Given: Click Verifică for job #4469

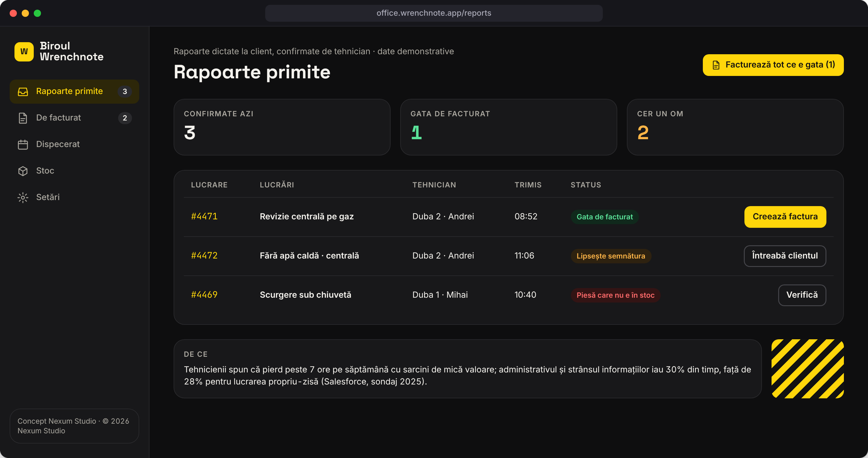Looking at the screenshot, I should [x=802, y=295].
